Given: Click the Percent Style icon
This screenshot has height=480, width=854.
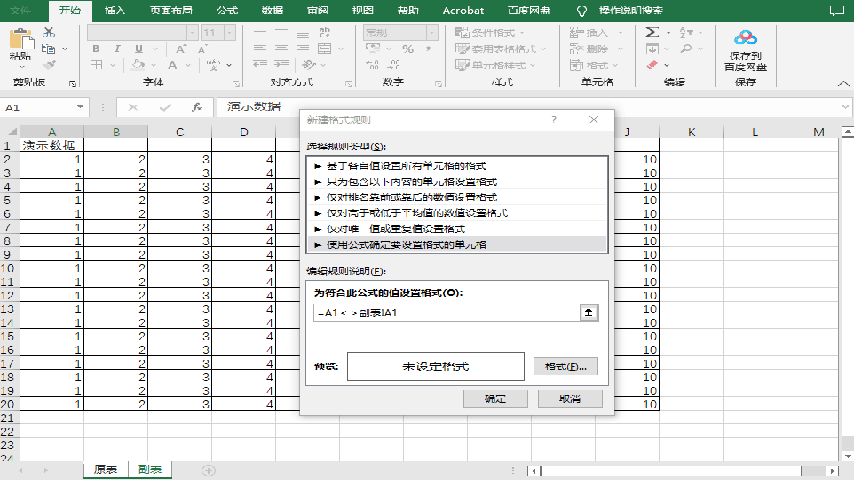Looking at the screenshot, I should click(x=407, y=49).
